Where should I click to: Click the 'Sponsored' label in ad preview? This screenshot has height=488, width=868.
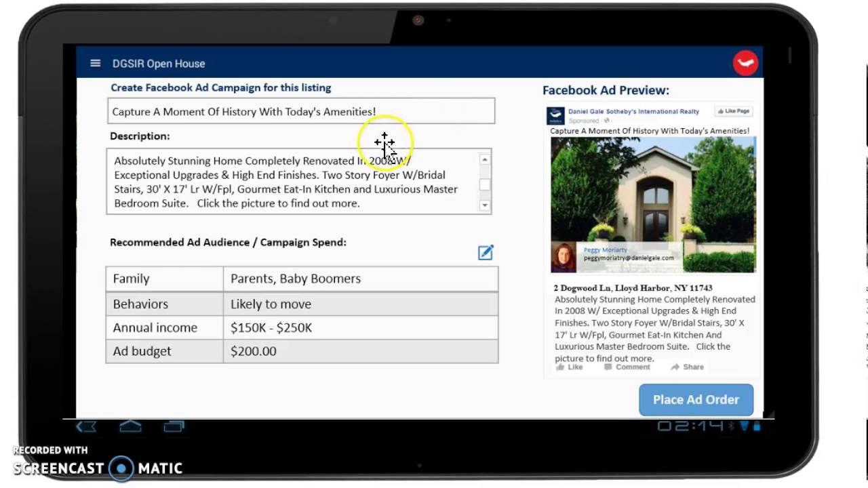(x=584, y=121)
